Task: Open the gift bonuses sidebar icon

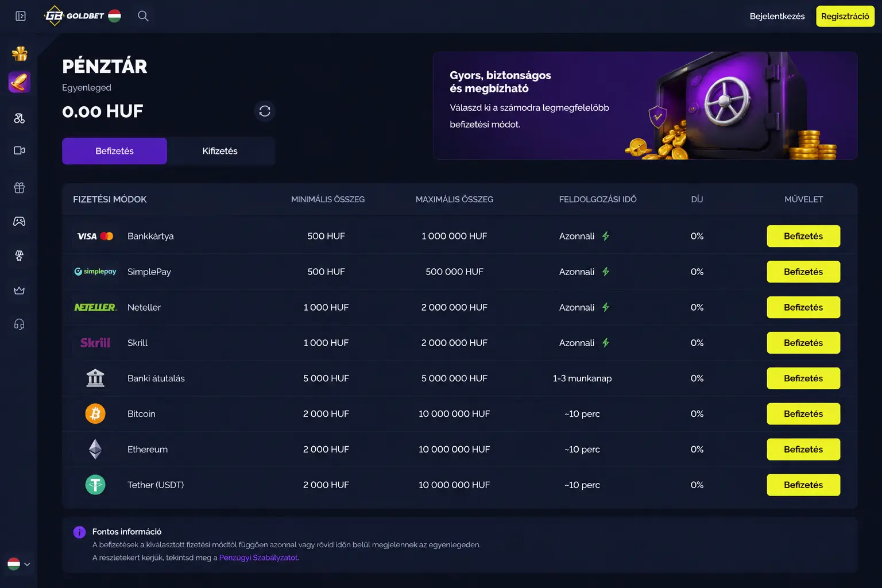Action: point(20,188)
